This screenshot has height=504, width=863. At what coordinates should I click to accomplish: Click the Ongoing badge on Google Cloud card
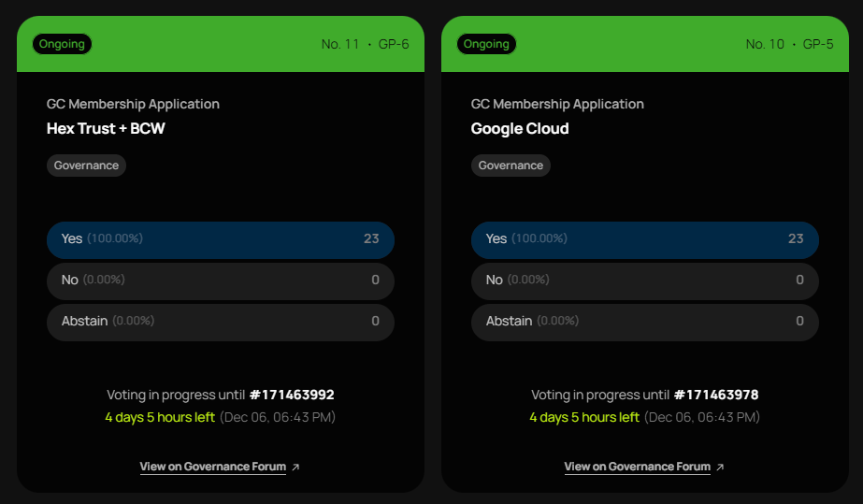[x=486, y=44]
